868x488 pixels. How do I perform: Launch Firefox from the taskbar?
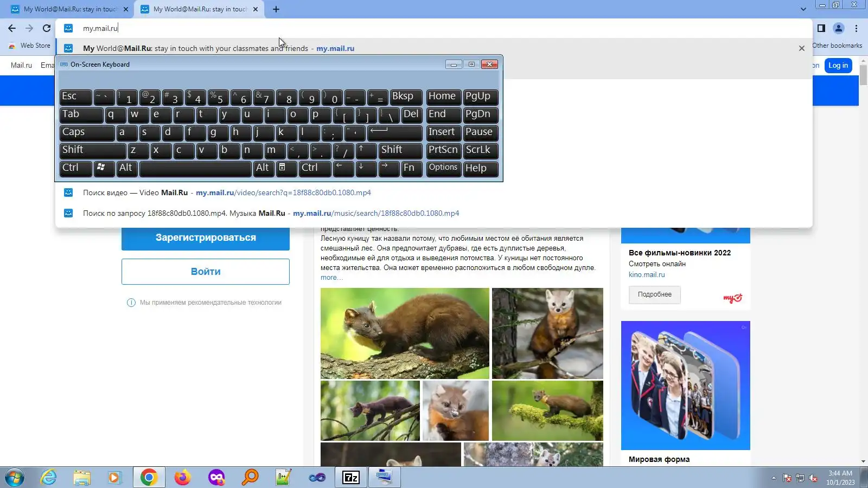pyautogui.click(x=182, y=478)
